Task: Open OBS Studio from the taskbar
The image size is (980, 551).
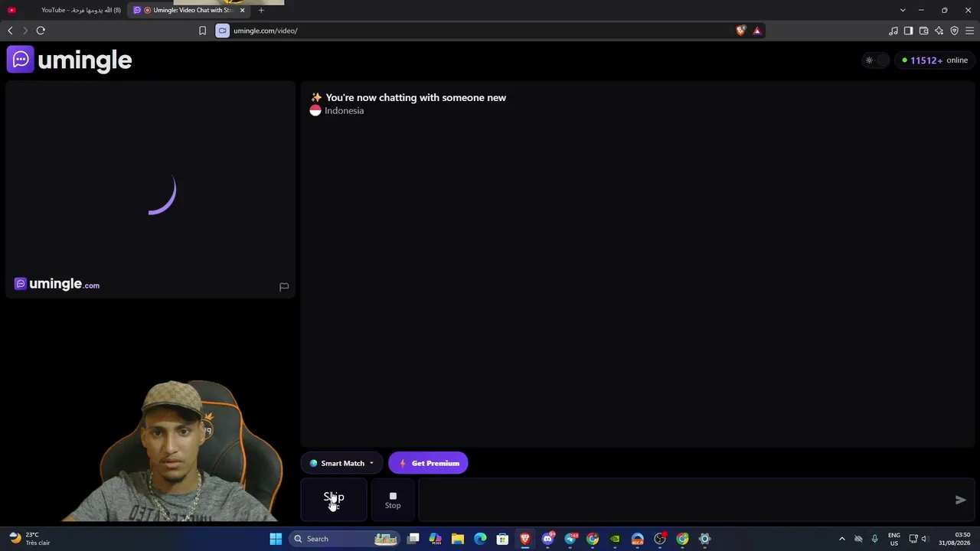Action: pos(660,539)
